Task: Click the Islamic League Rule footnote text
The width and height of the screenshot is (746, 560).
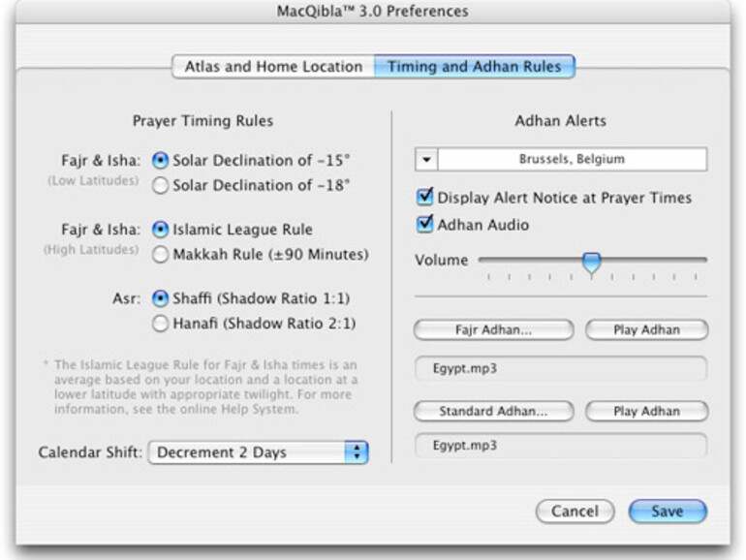Action: tap(201, 387)
